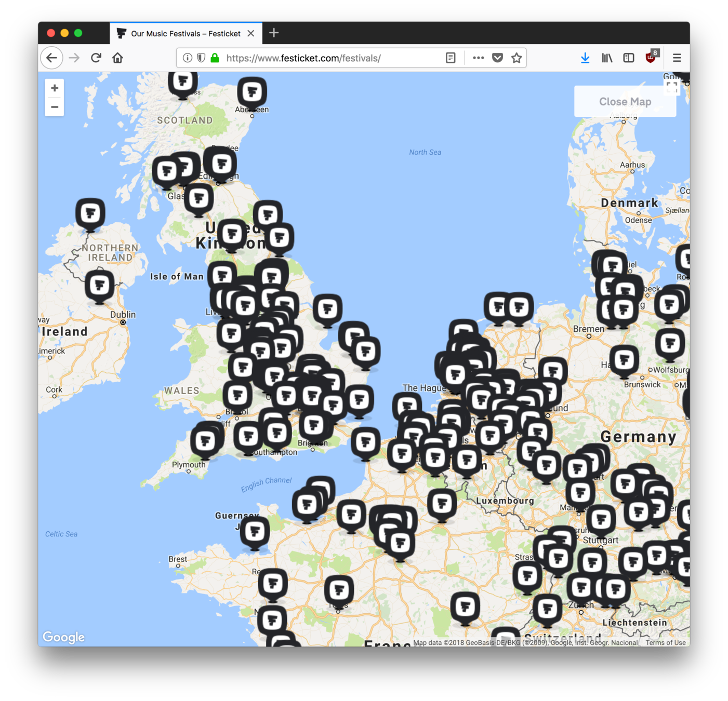Select the lone marker in eastern France

[465, 609]
